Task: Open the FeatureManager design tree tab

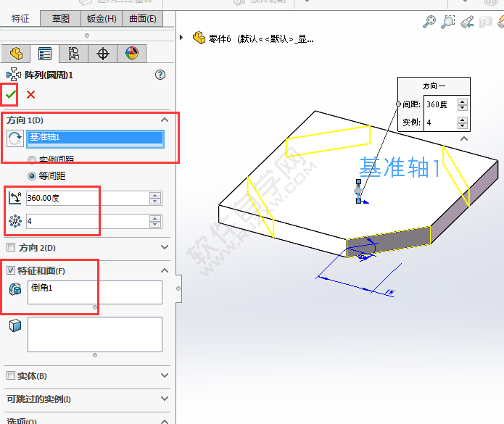Action: click(16, 54)
